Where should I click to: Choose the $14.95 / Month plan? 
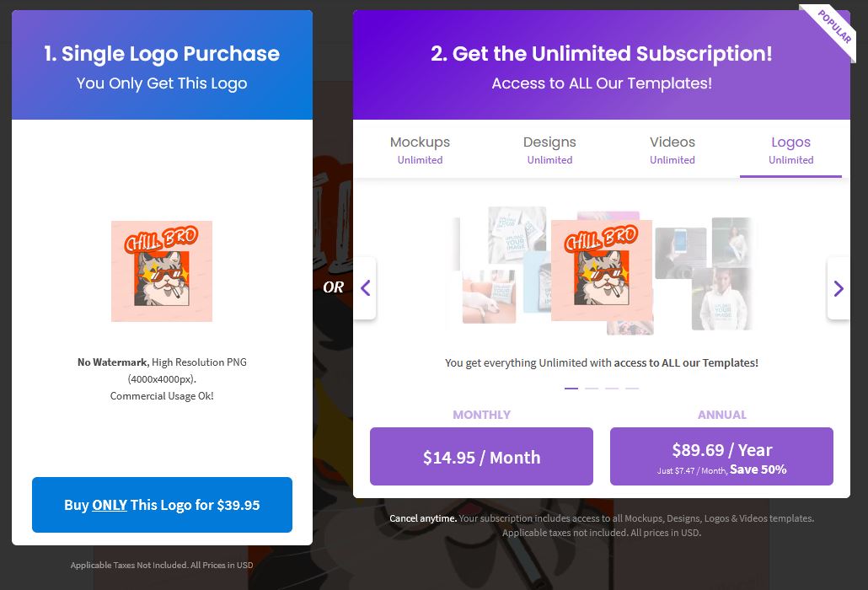[481, 457]
